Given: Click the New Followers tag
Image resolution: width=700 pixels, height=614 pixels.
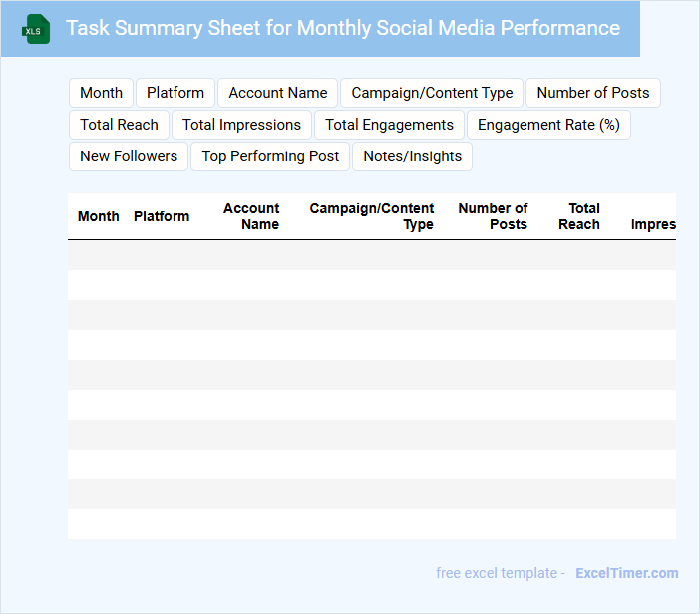Looking at the screenshot, I should point(129,156).
